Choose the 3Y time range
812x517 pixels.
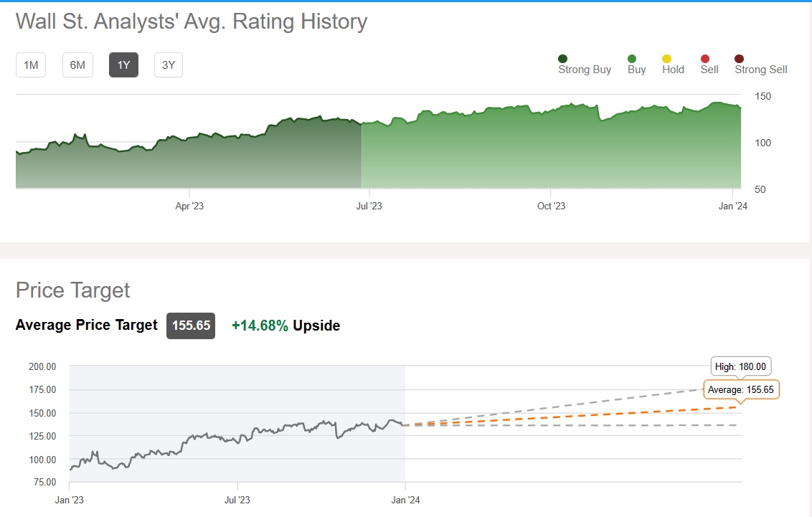coord(169,65)
